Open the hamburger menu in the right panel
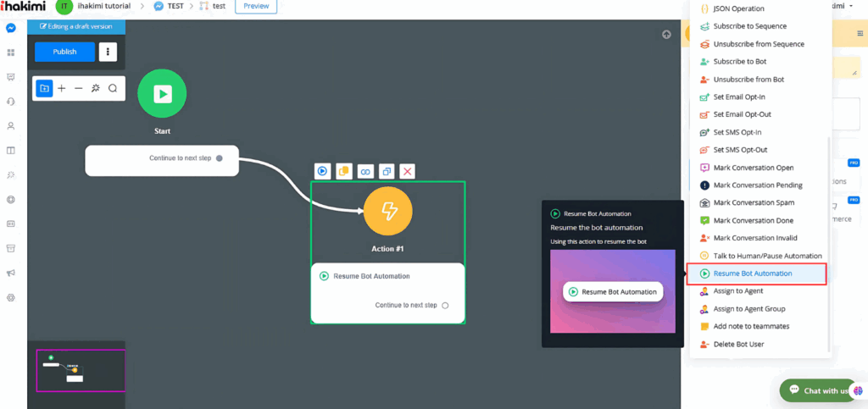868x409 pixels. [860, 34]
